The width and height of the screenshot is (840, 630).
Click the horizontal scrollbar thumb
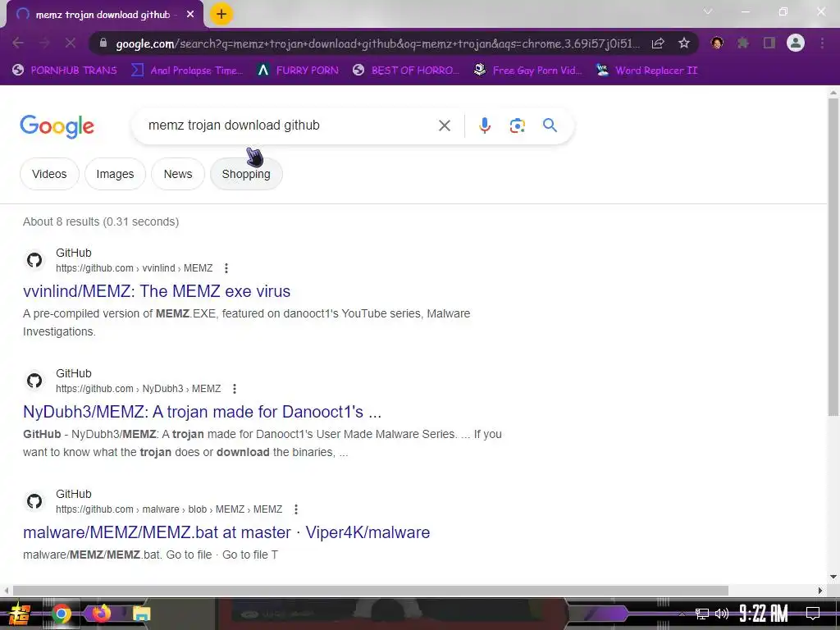click(x=370, y=591)
